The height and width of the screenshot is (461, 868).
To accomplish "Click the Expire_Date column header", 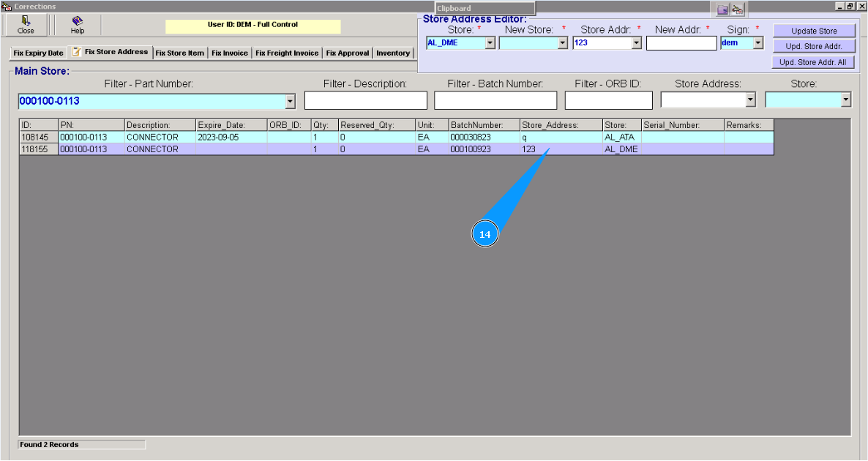I will pyautogui.click(x=231, y=125).
